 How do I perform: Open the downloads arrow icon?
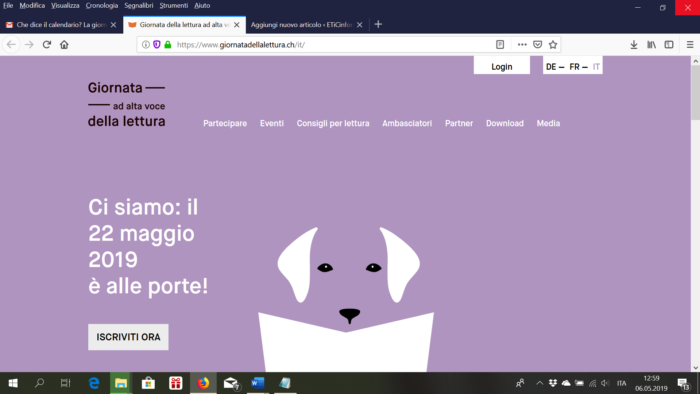[634, 45]
